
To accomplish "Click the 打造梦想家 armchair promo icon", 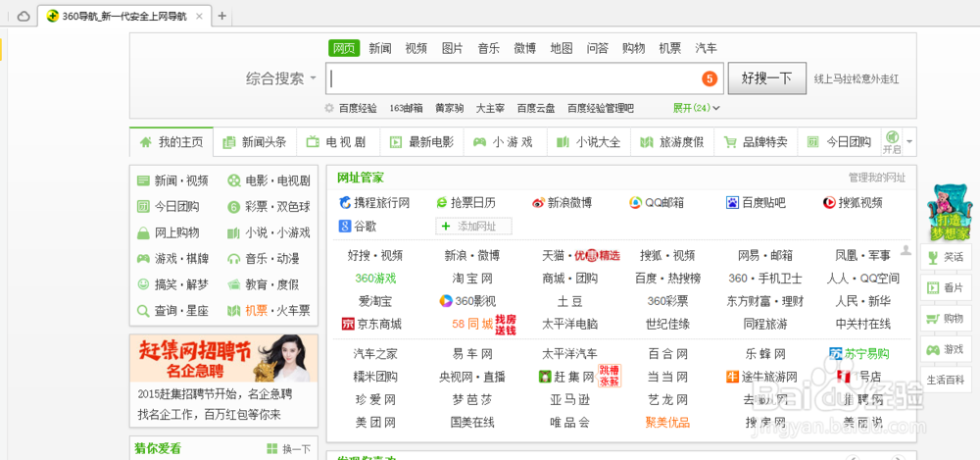I will 950,213.
